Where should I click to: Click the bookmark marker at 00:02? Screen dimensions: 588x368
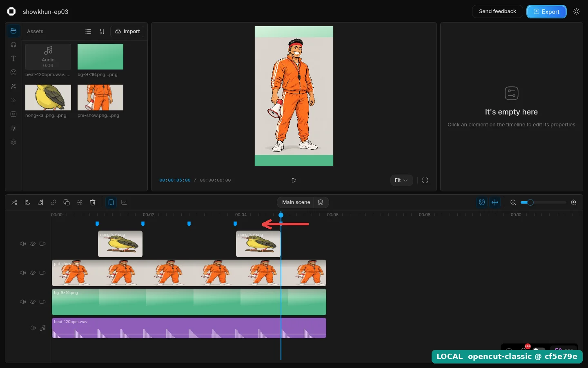point(143,224)
